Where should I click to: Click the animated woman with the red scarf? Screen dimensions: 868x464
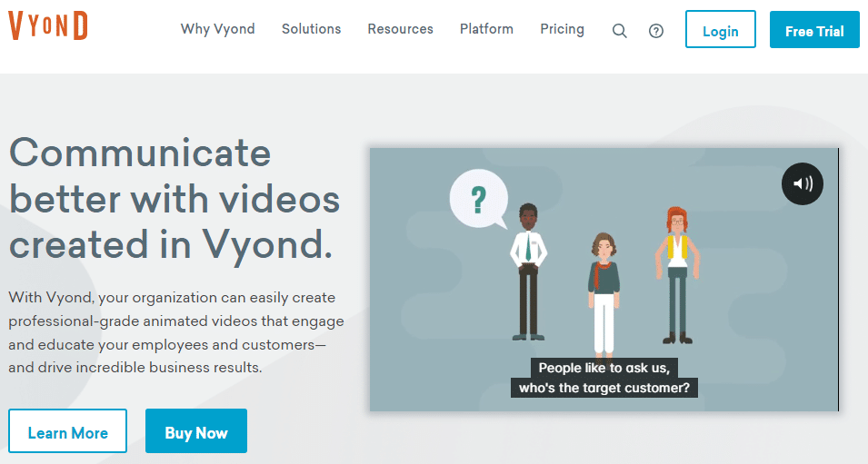[604, 289]
